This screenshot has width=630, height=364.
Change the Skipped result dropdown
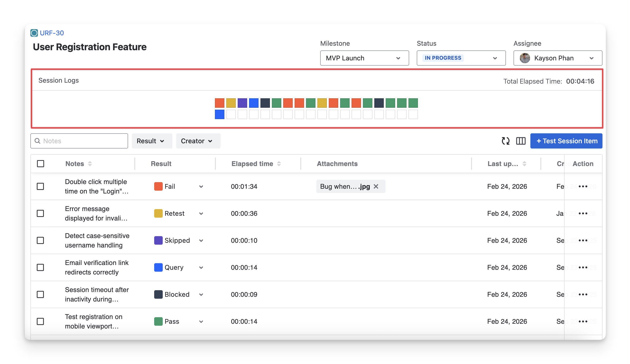point(201,240)
